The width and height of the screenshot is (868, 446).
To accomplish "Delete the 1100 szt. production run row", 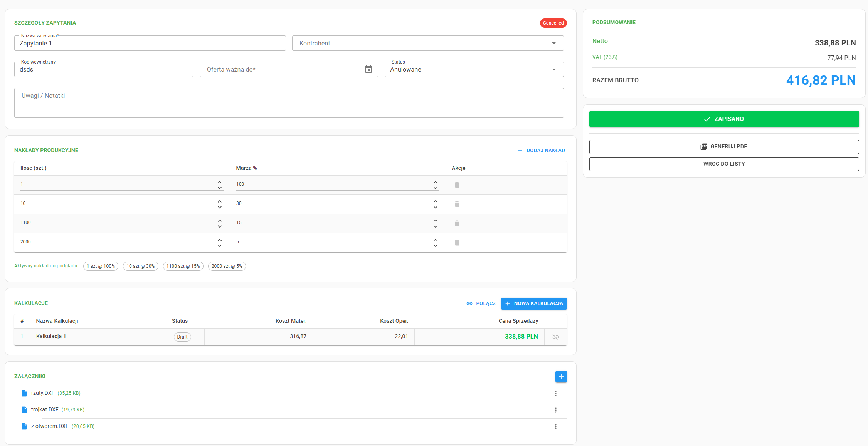I will [457, 223].
